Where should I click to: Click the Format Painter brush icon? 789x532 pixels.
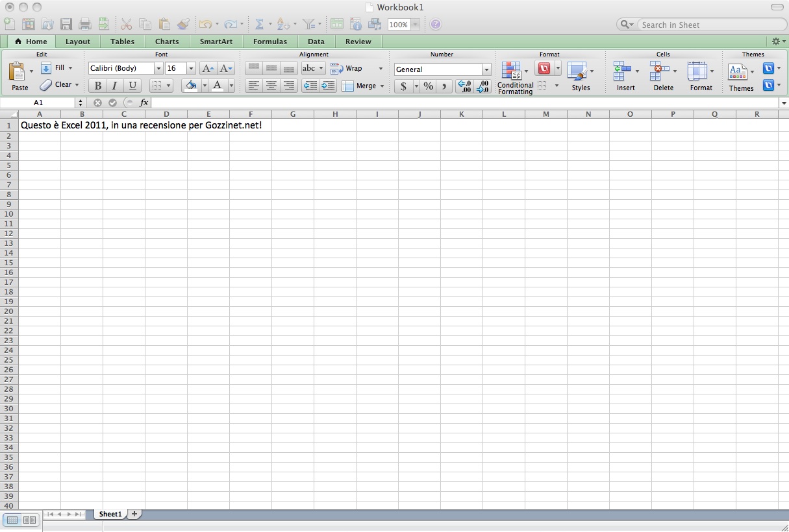click(x=183, y=25)
